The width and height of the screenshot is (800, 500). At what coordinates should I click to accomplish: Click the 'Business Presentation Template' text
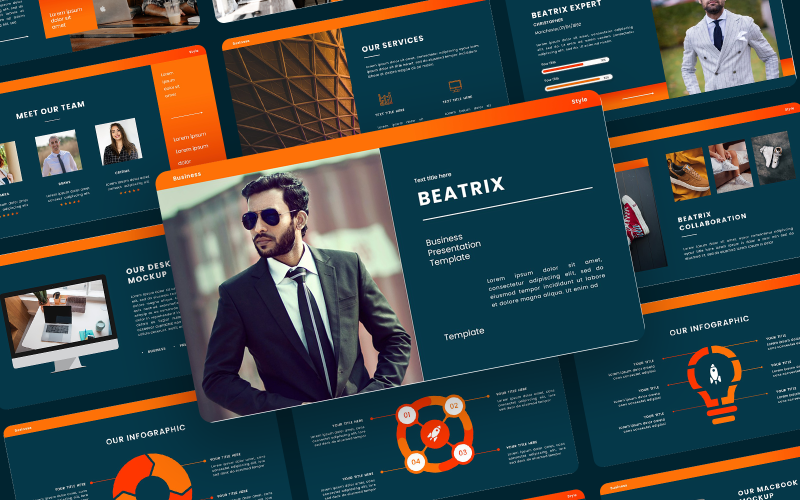(454, 250)
